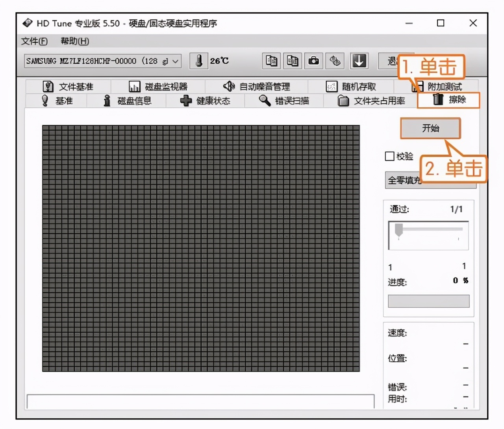
Task: Open the options settings icon
Action: (x=335, y=61)
